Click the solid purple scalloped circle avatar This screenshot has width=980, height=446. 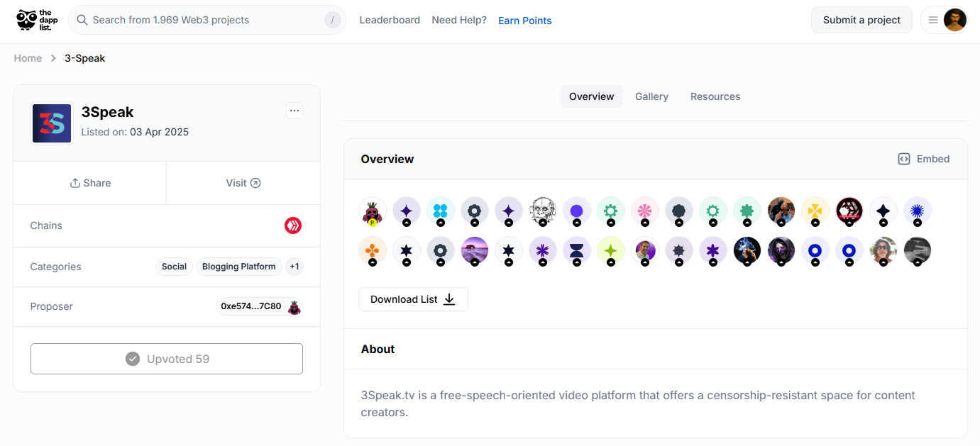[577, 211]
